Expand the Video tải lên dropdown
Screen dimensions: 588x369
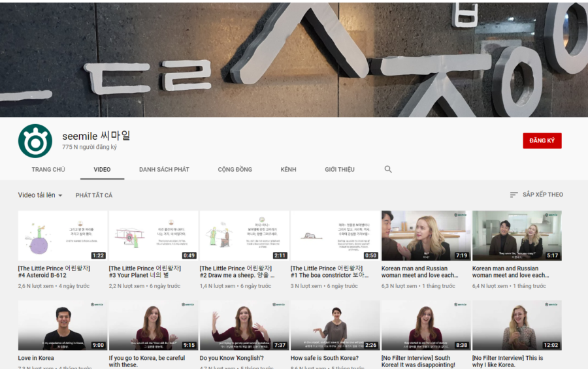(x=40, y=195)
